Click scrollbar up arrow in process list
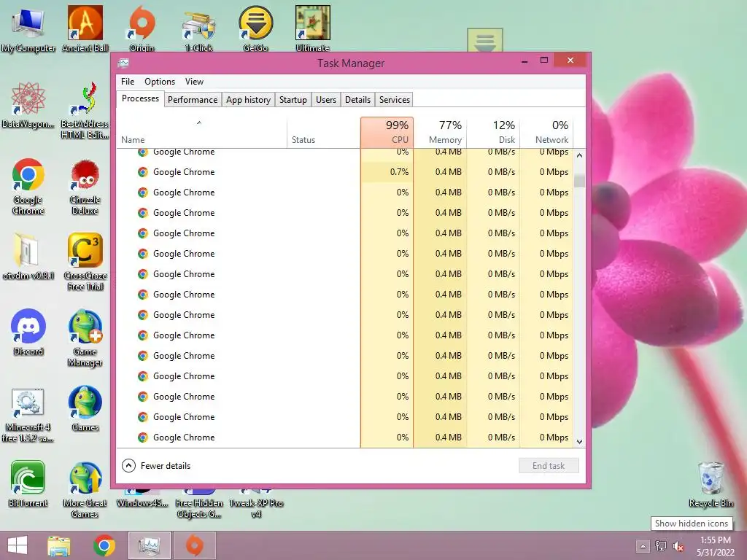Image resolution: width=747 pixels, height=560 pixels. (x=579, y=155)
